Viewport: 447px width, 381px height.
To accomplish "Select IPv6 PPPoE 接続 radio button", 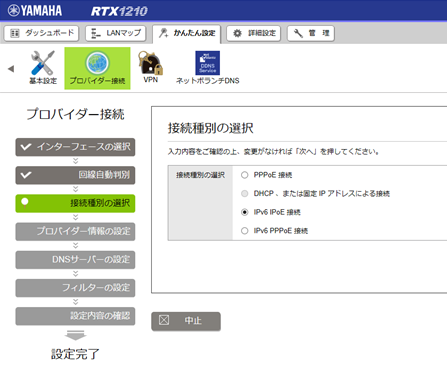I will pos(245,231).
